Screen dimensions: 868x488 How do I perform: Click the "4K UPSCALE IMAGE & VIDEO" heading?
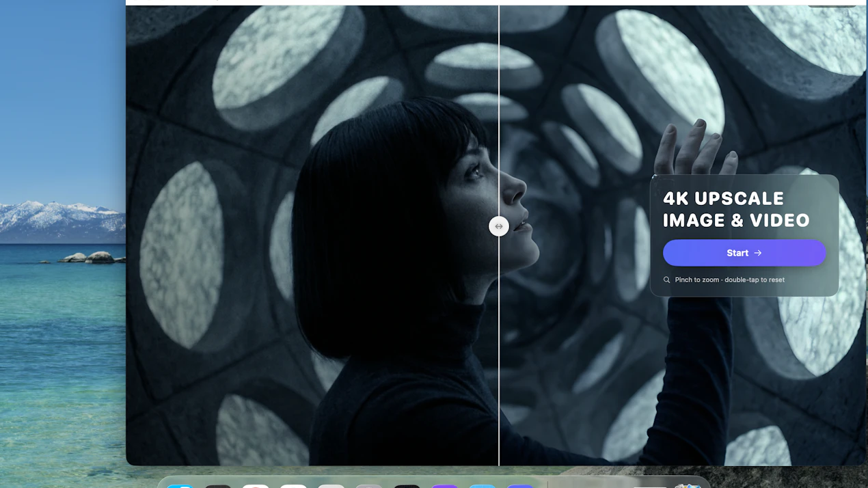[x=736, y=209]
